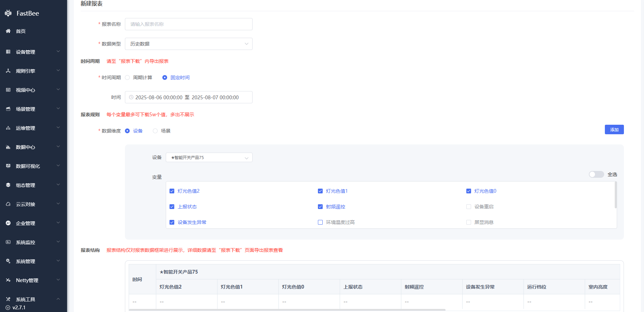Enable the 全选 toggle switch

click(x=596, y=174)
